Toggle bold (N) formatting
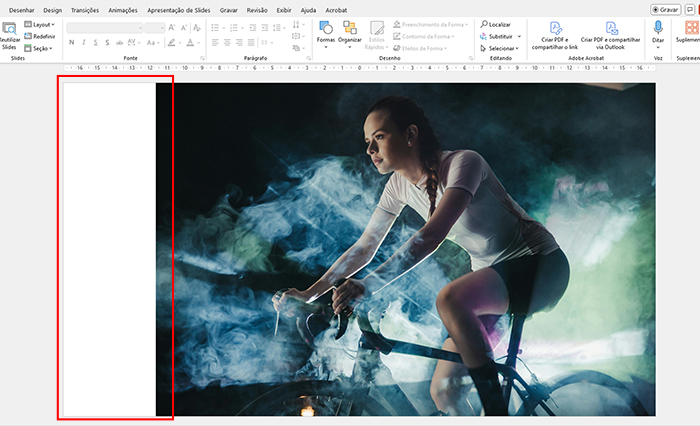Viewport: 700px width, 426px height. tap(71, 42)
